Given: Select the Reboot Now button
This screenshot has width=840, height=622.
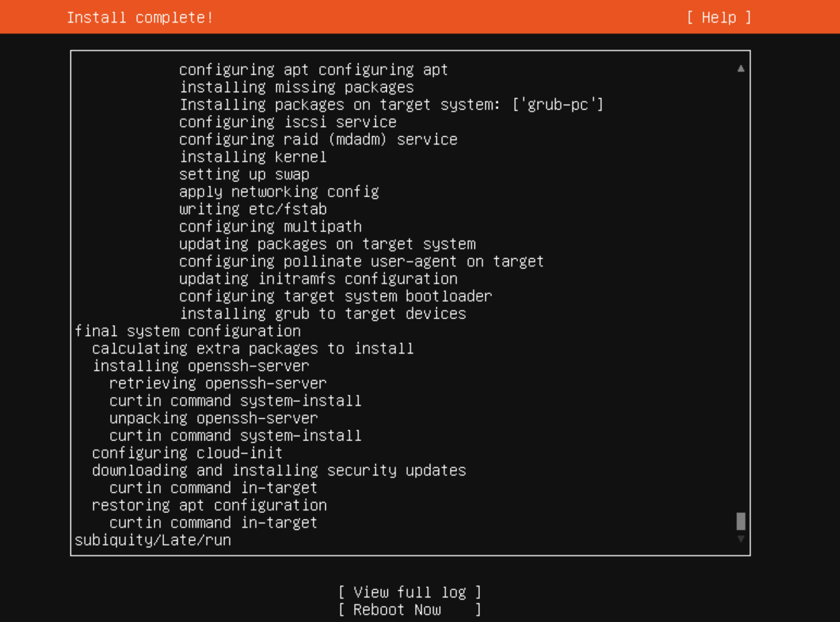Looking at the screenshot, I should 409,610.
